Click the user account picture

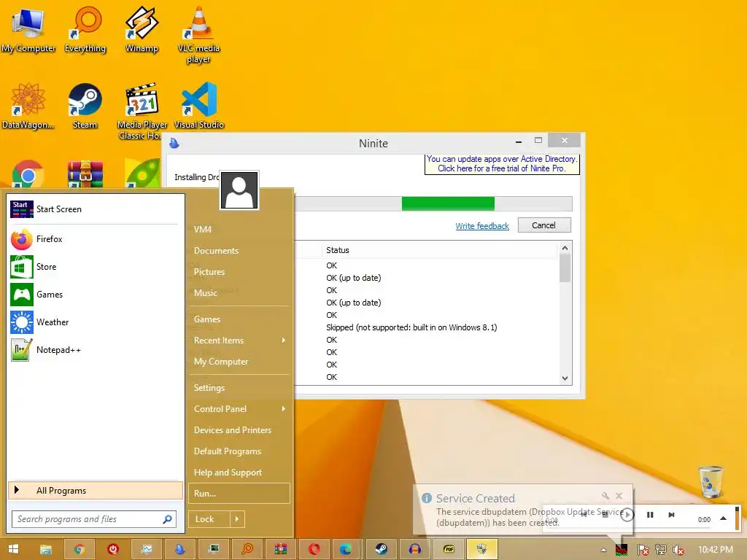point(239,190)
